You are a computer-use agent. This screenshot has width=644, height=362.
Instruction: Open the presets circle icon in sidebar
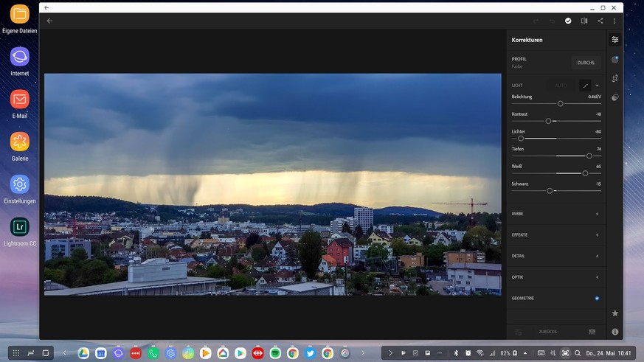click(x=614, y=59)
